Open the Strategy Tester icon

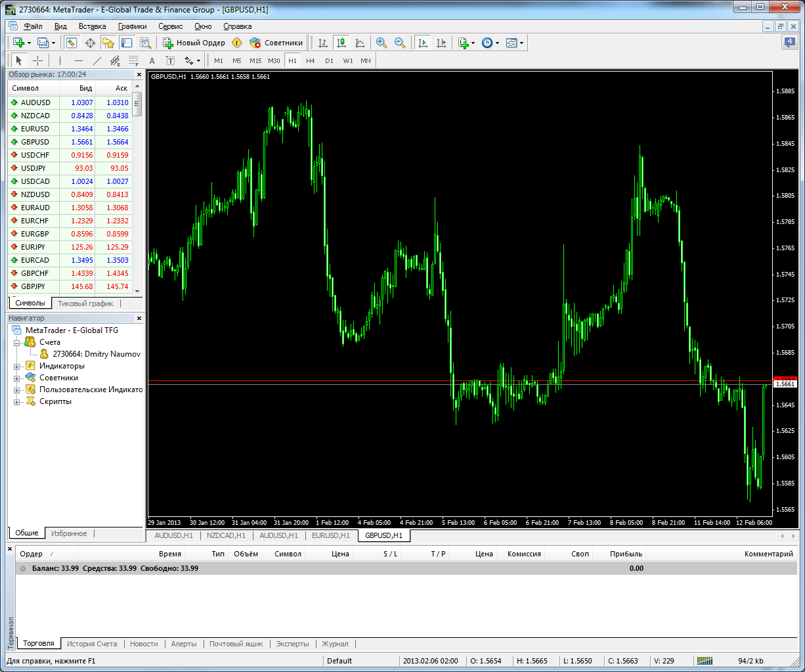145,43
